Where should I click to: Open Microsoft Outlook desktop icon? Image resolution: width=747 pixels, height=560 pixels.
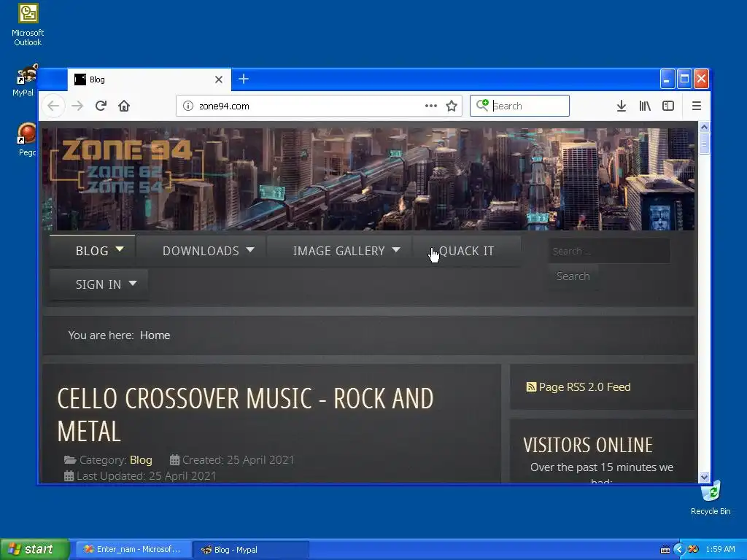tap(28, 24)
